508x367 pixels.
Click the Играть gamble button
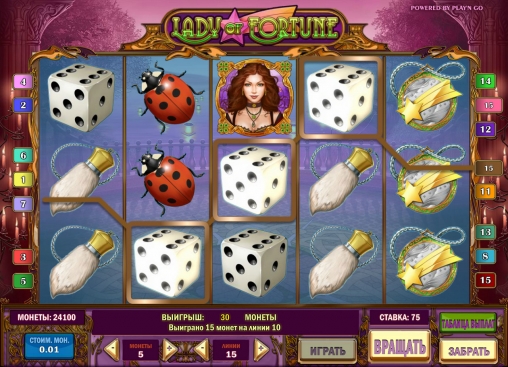(x=327, y=351)
